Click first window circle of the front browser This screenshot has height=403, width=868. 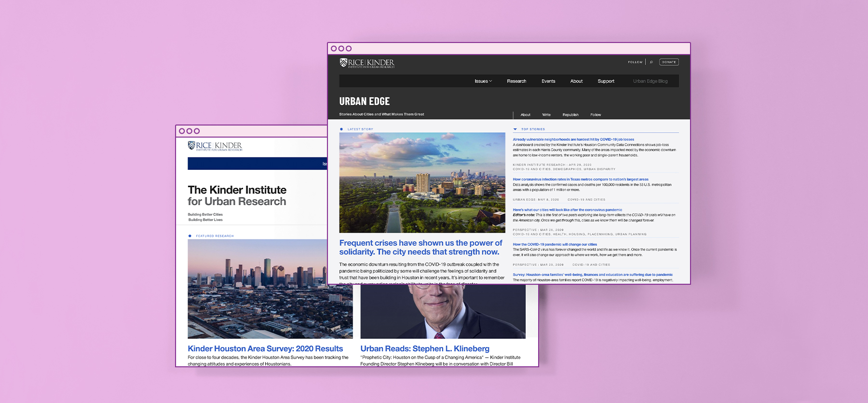[334, 49]
